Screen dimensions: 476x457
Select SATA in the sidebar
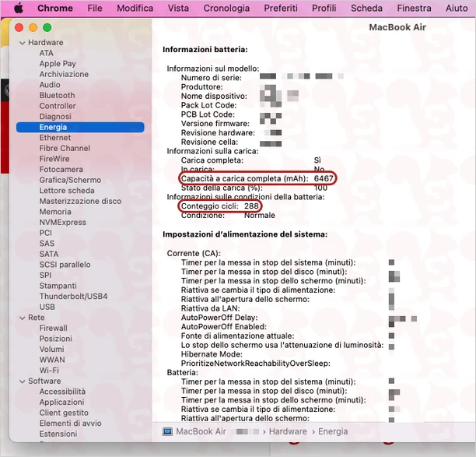point(49,254)
